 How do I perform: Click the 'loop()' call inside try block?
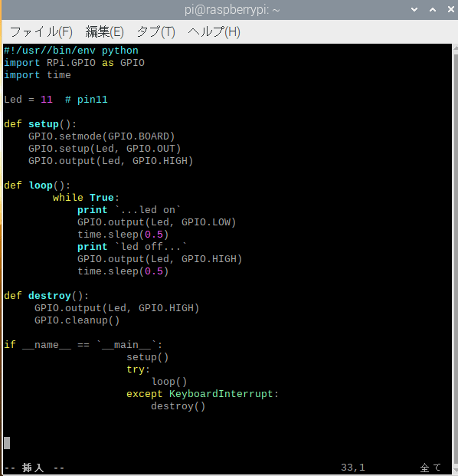click(169, 382)
